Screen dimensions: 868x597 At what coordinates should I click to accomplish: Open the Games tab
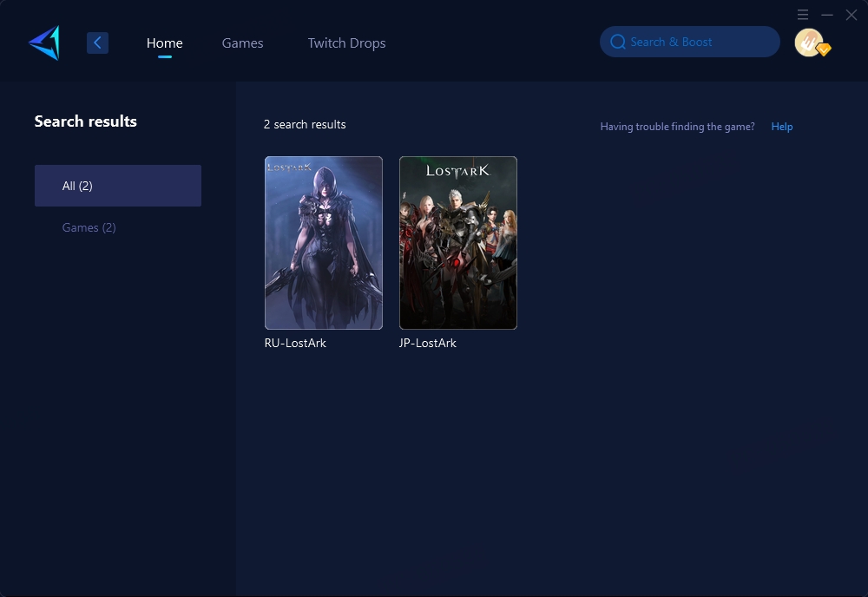pyautogui.click(x=242, y=43)
